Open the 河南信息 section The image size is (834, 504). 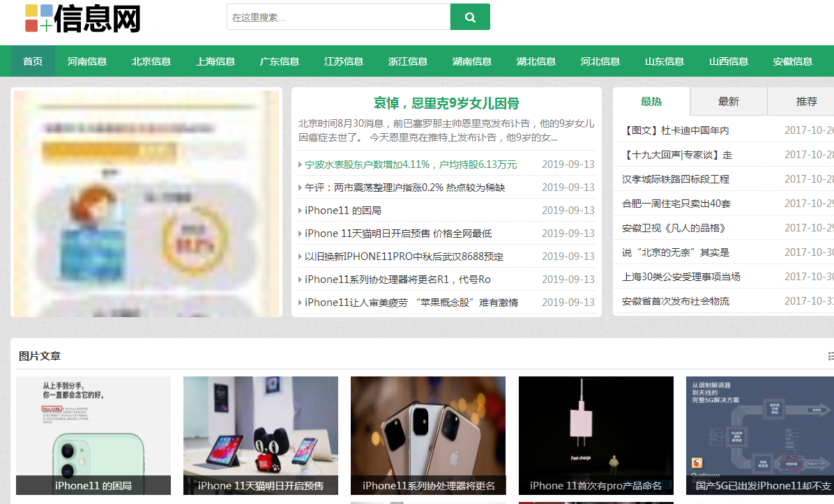pyautogui.click(x=87, y=61)
